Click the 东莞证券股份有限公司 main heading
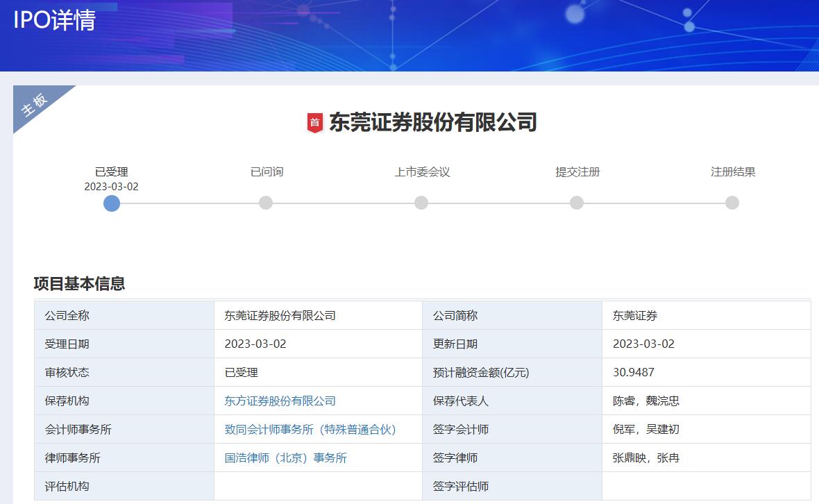 point(432,123)
